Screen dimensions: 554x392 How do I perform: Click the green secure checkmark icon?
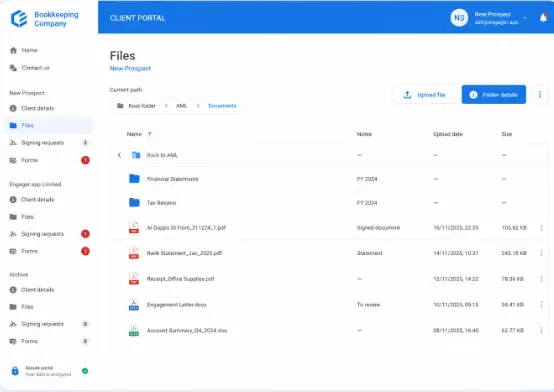85,371
